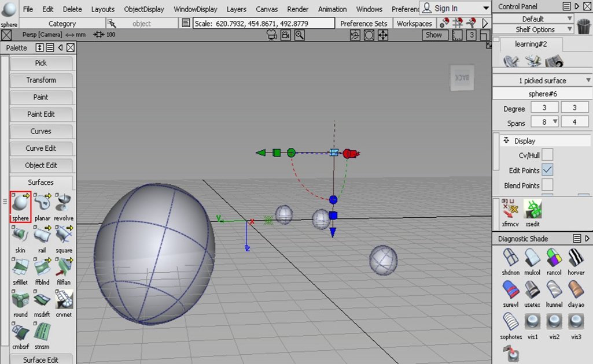Close the Palette panel
The image size is (593, 364).
point(71,47)
